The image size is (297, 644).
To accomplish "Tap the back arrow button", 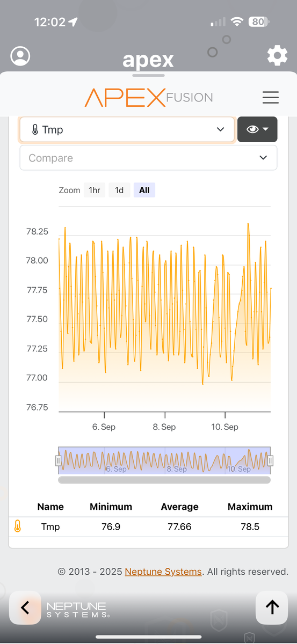I will tap(25, 608).
